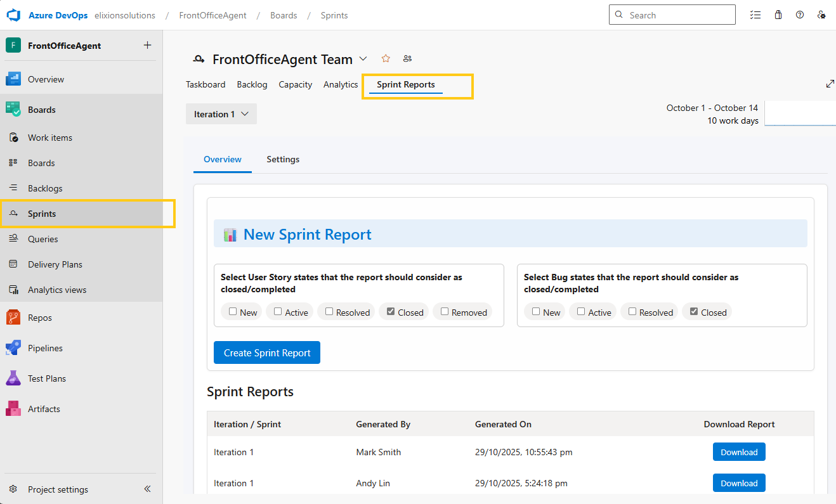Download Mark Smith's Iteration 1 report
Image resolution: width=836 pixels, height=504 pixels.
(x=739, y=452)
